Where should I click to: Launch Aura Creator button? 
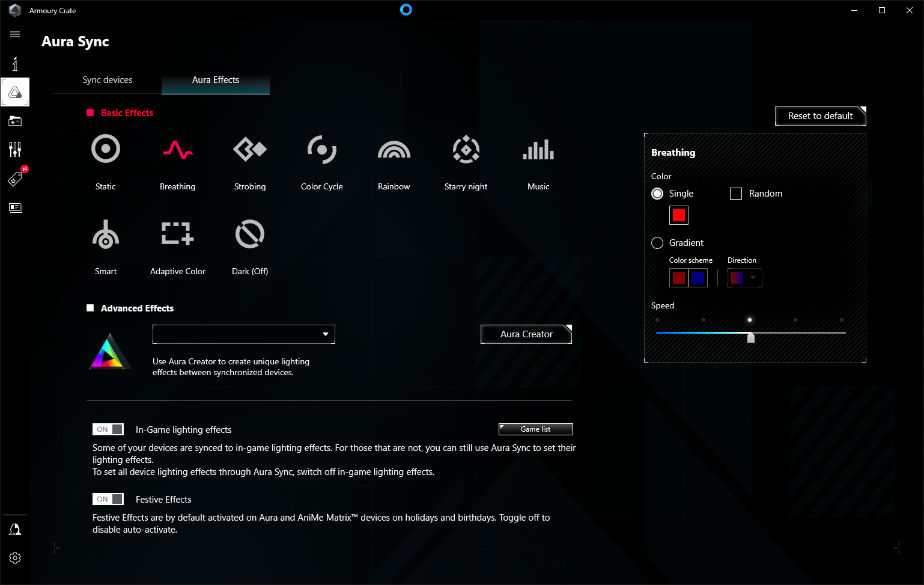[526, 334]
